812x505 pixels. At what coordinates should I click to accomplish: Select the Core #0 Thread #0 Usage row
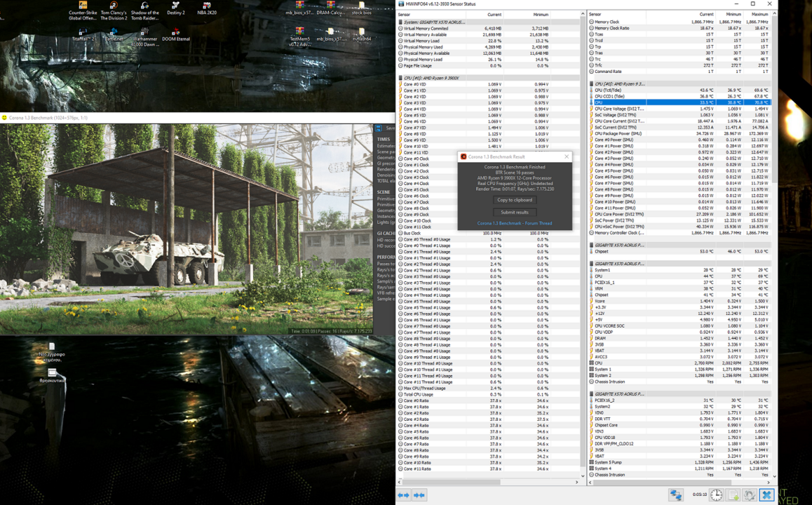(x=488, y=239)
